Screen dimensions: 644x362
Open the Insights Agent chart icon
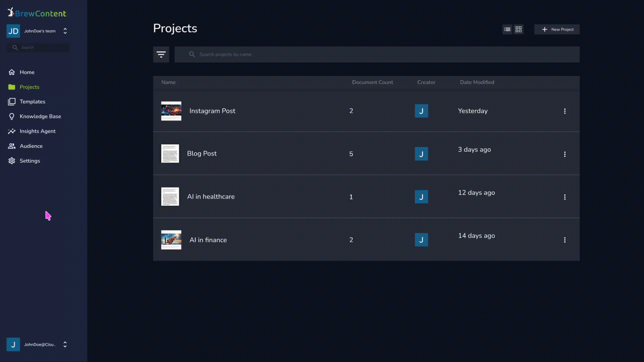click(x=11, y=131)
